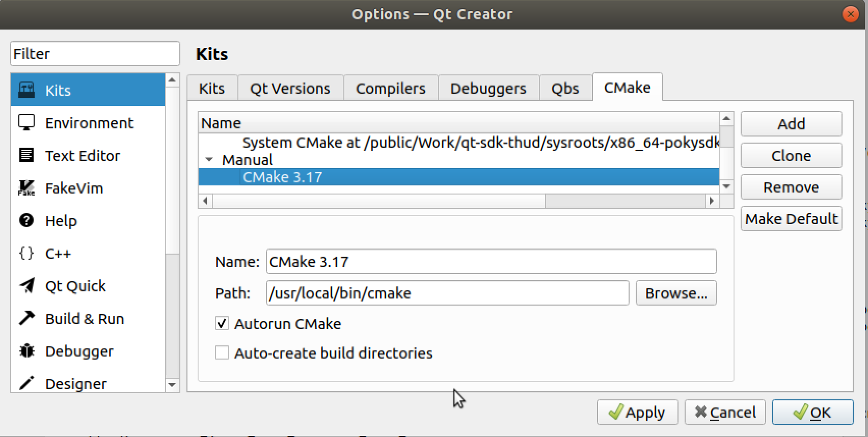Open the C++ braces icon category
Image resolution: width=868 pixels, height=437 pixels.
[x=26, y=253]
